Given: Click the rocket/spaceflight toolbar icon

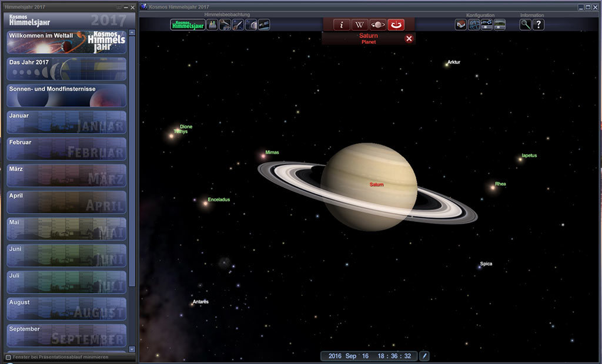Looking at the screenshot, I should 238,25.
